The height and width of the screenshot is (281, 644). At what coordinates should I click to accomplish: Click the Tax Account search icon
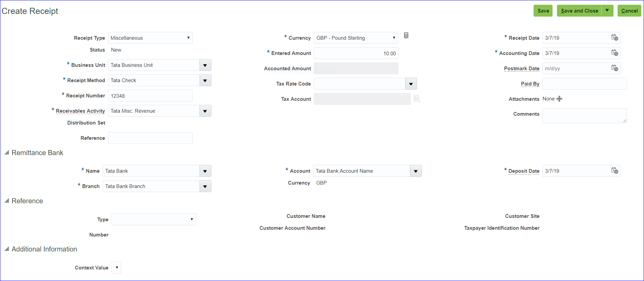417,99
